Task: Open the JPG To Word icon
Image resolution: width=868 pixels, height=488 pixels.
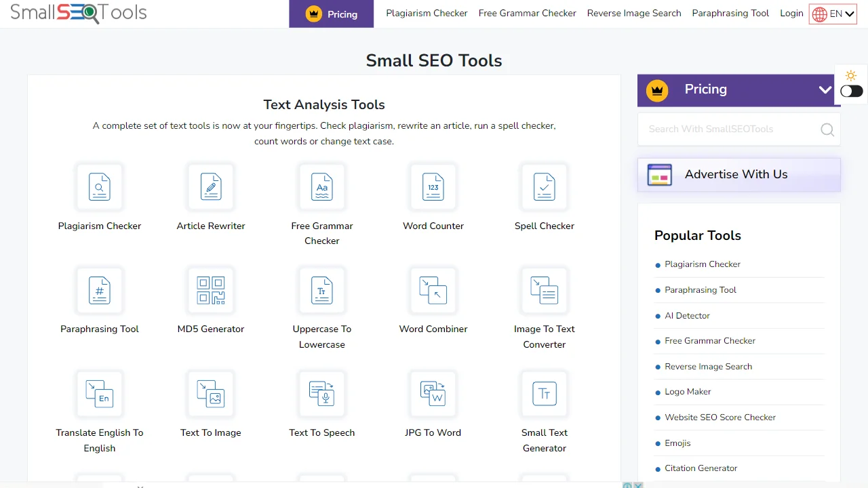Action: tap(433, 394)
